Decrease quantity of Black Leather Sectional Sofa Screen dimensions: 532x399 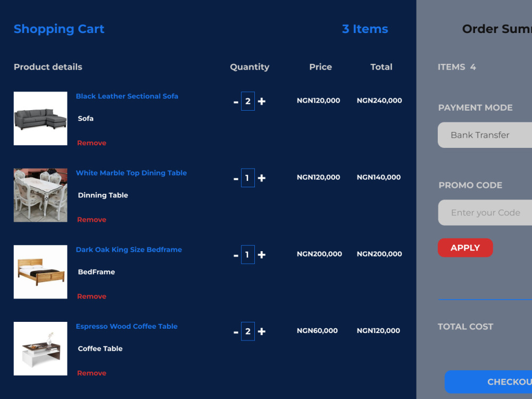point(236,102)
